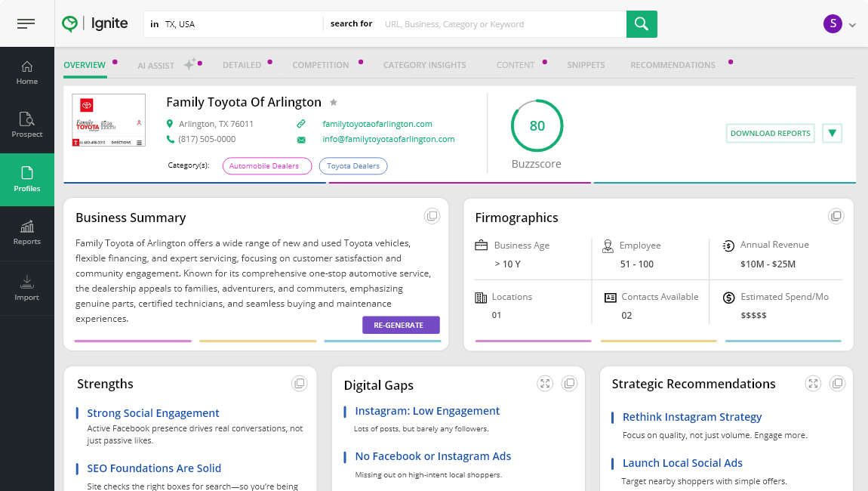Open familytoyotaofarlington.com website link
The height and width of the screenshot is (491, 868).
point(377,124)
